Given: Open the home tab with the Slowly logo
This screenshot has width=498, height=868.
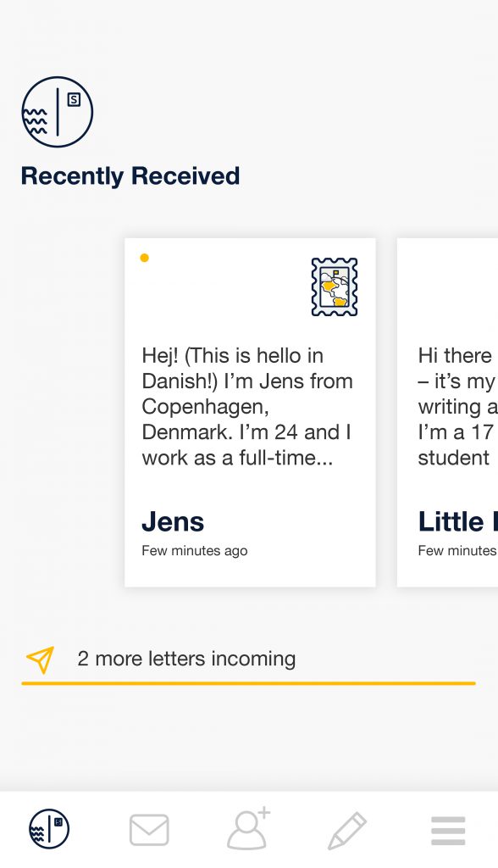Looking at the screenshot, I should [x=49, y=829].
